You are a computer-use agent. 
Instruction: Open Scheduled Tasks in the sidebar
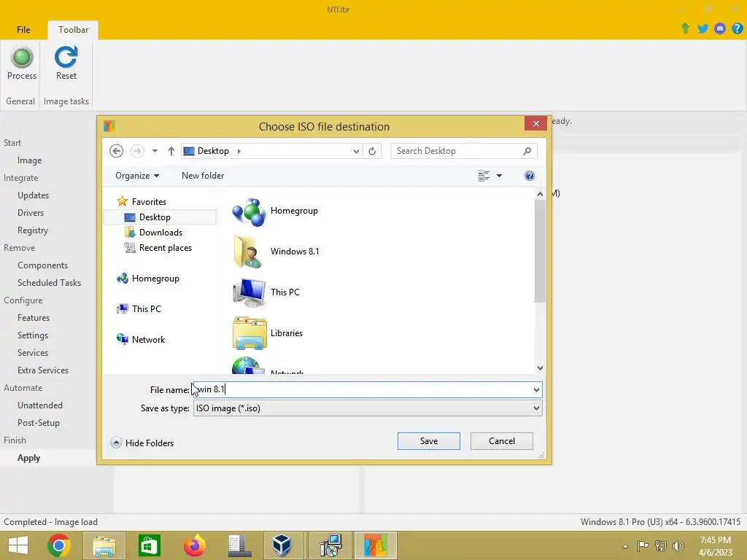tap(49, 283)
